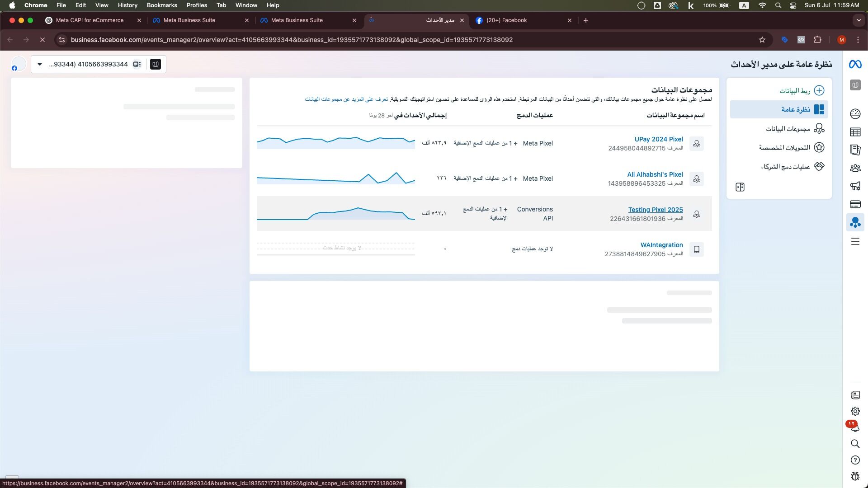Open the Bookmarks menu in menu bar
Screen dimensions: 868x488
click(x=161, y=5)
